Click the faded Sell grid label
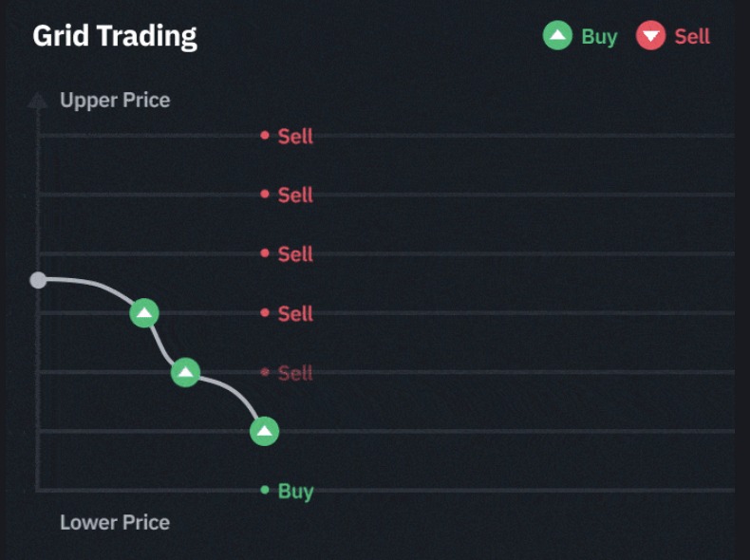Screen dimensions: 750x560 click(x=295, y=373)
